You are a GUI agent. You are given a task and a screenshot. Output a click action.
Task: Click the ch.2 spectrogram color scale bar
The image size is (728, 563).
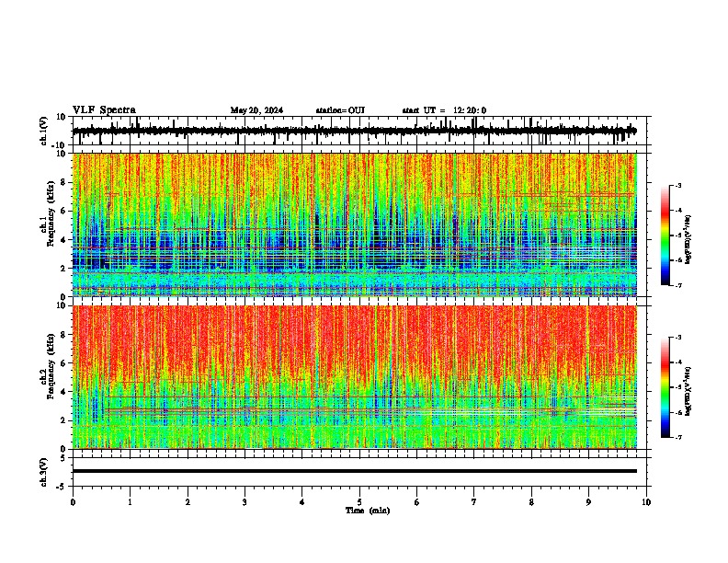tap(665, 387)
